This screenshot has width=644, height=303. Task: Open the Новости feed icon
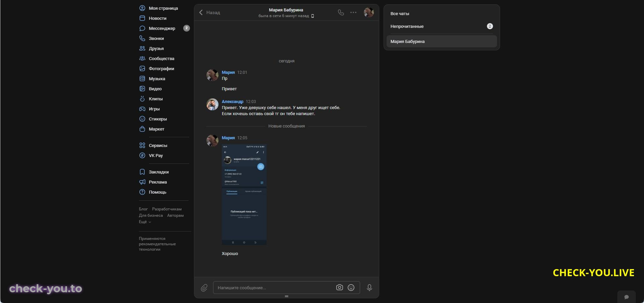[x=142, y=18]
